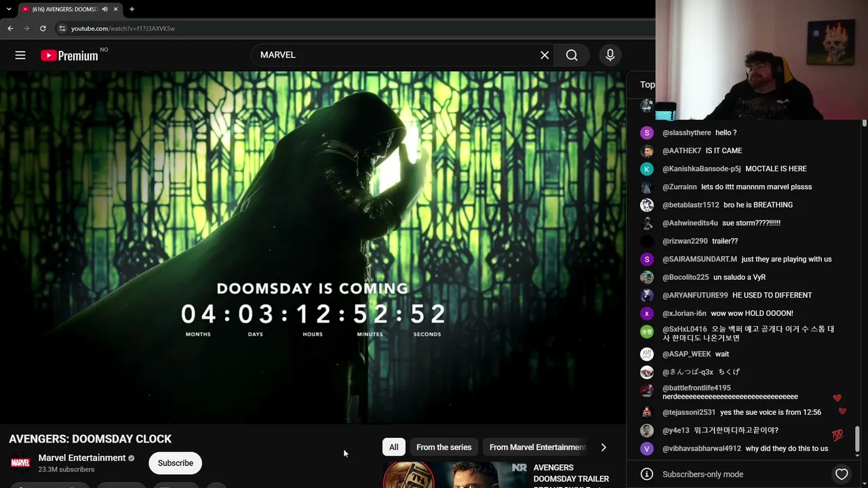868x488 pixels.
Task: Clear the MARVEL search query
Action: pyautogui.click(x=545, y=55)
